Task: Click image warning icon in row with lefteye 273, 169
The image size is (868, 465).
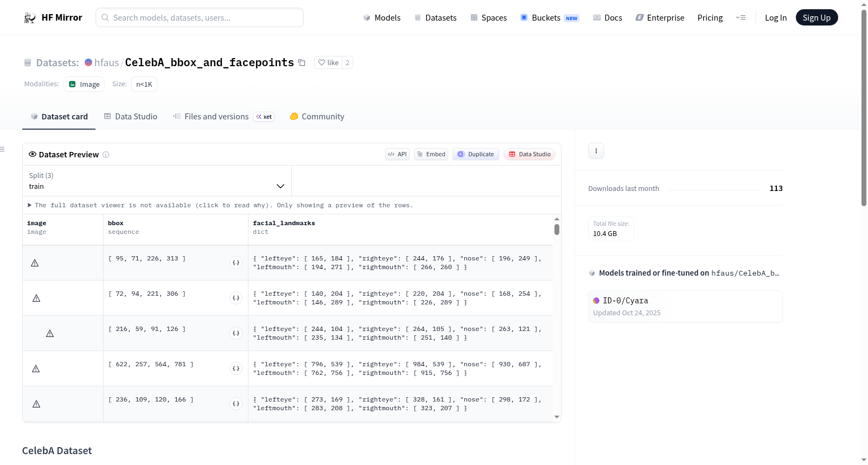Action: coord(36,404)
